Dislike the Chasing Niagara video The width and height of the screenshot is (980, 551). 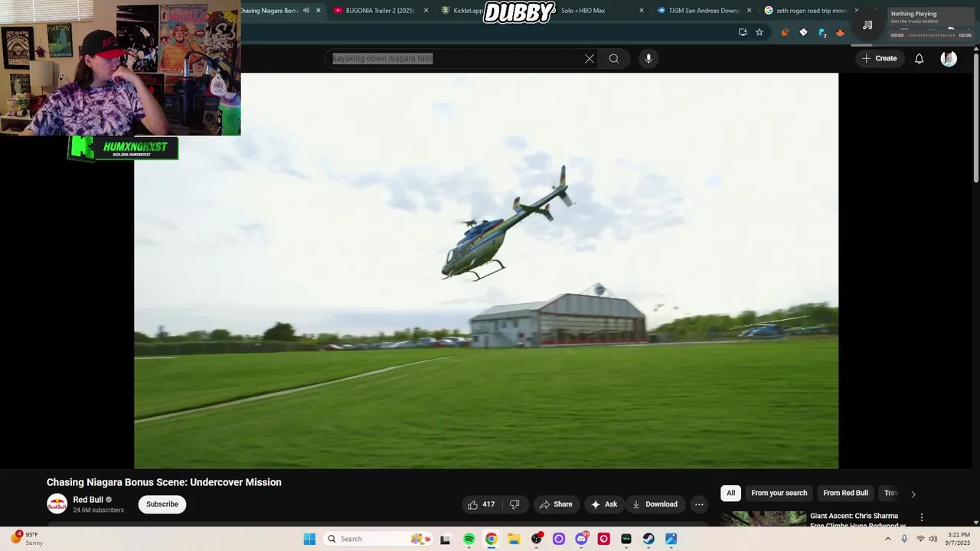point(514,504)
